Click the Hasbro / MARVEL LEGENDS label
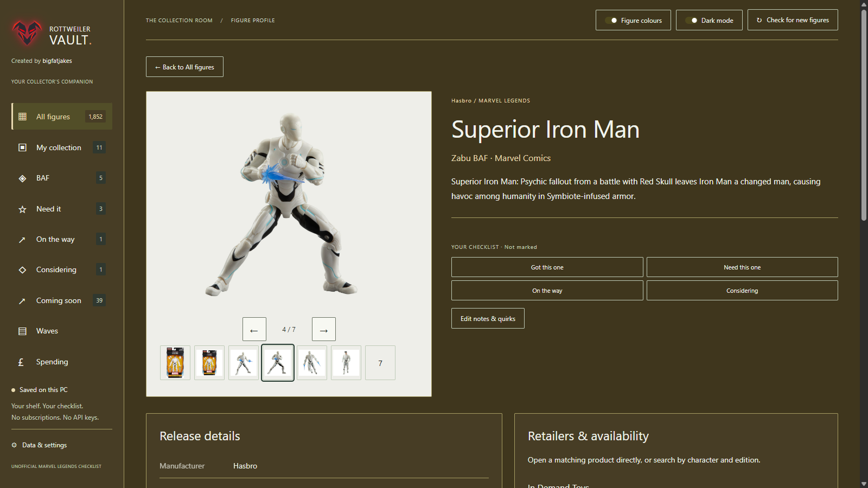Screen dimensions: 868x488 click(x=490, y=101)
